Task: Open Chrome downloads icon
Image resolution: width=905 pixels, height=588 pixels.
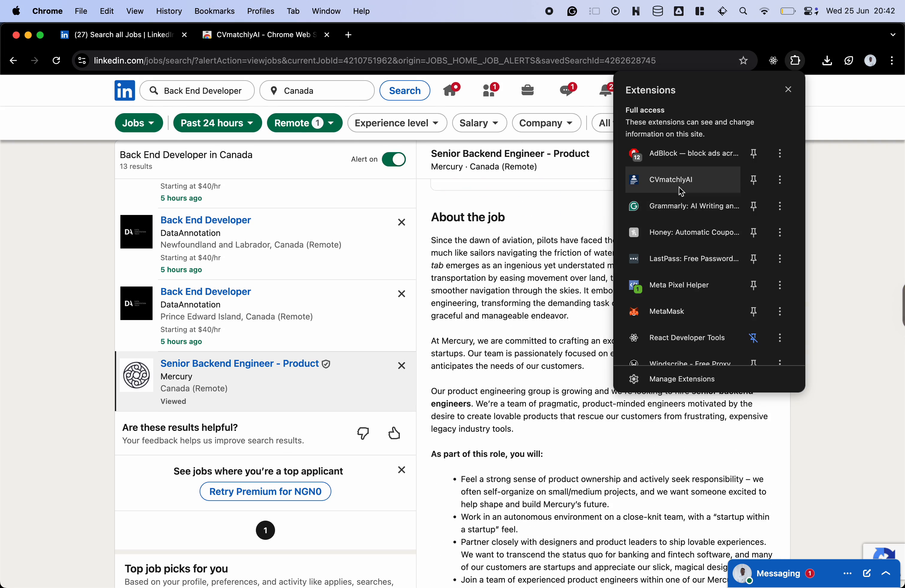Action: [x=827, y=60]
